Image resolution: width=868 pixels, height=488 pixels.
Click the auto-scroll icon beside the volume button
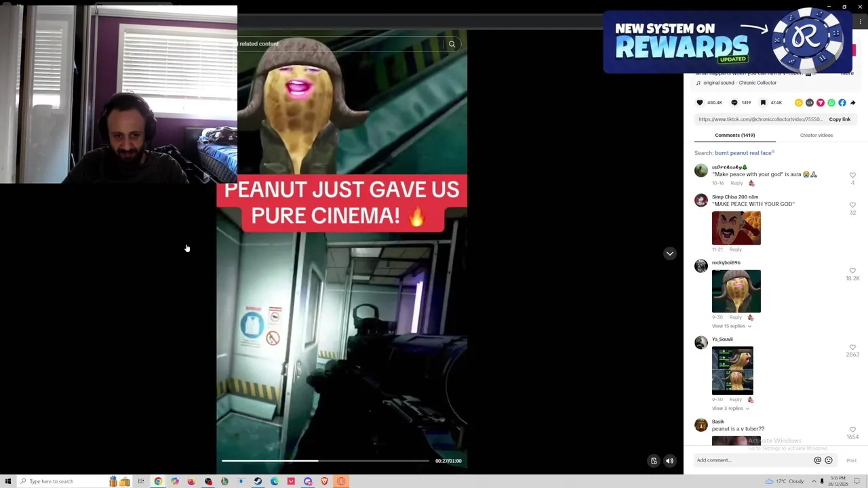pos(654,461)
